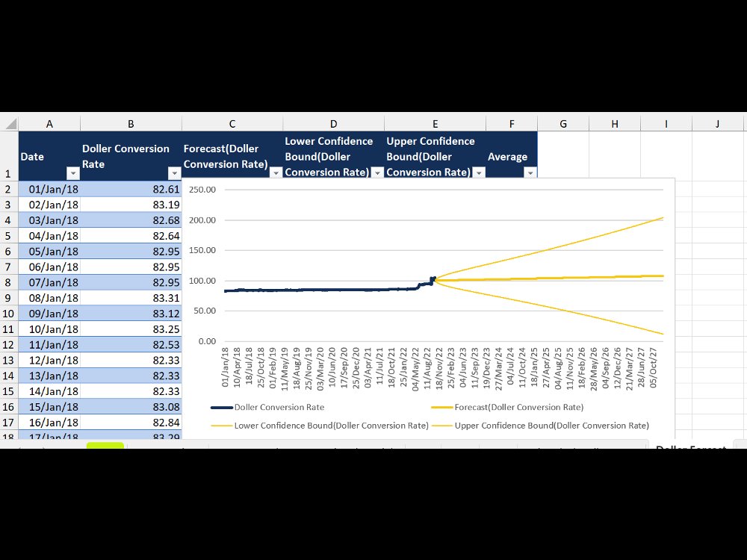747x560 pixels.
Task: Select column G header
Action: 563,124
